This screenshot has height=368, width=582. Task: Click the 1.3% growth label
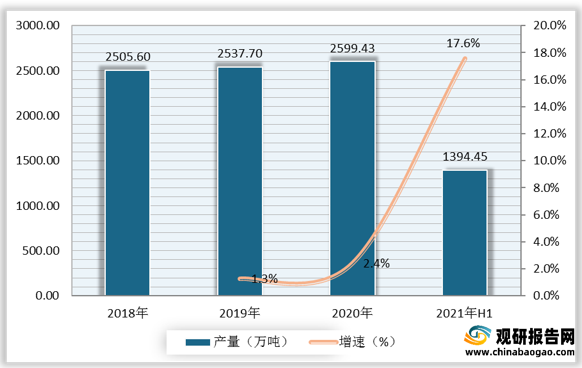[x=264, y=279]
